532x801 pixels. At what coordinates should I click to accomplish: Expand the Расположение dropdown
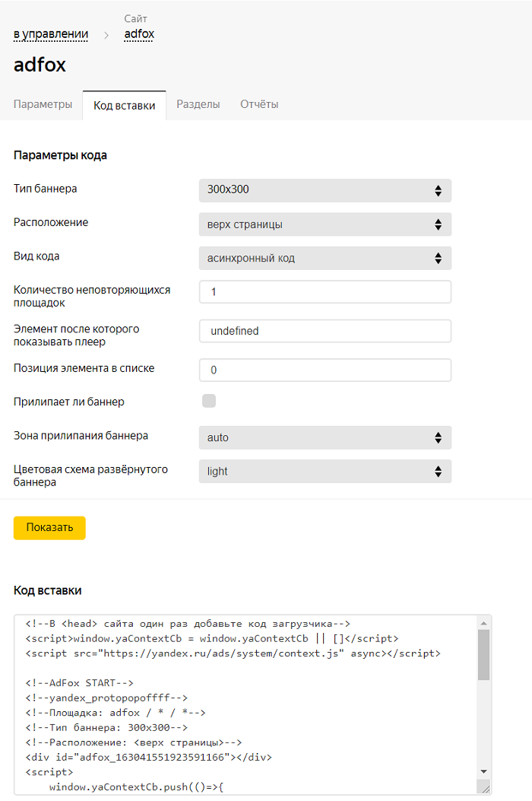point(325,224)
